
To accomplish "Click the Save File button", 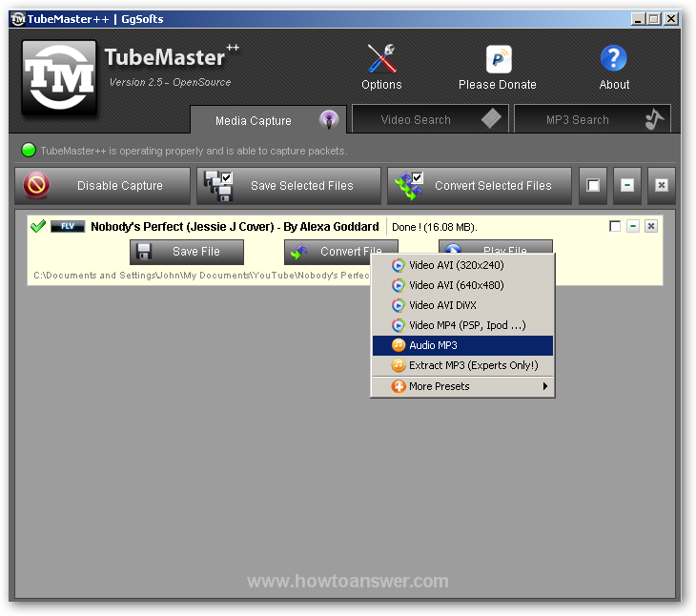I will pos(187,252).
